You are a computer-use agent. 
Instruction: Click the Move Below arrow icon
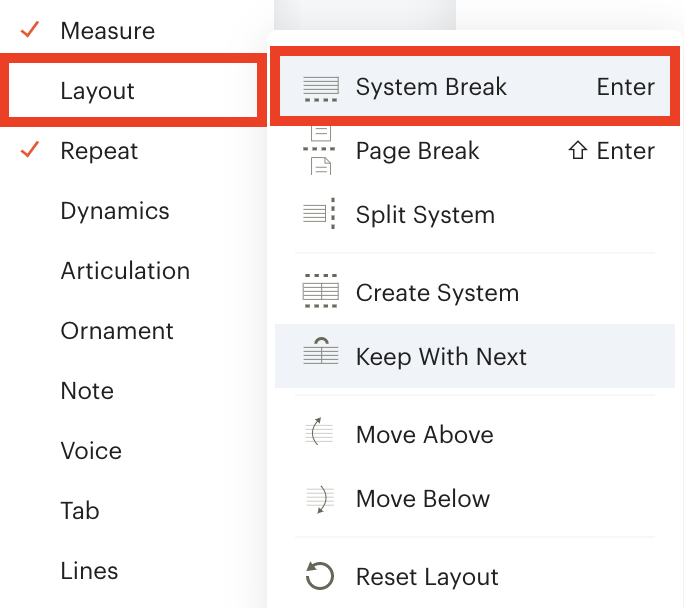[x=319, y=499]
